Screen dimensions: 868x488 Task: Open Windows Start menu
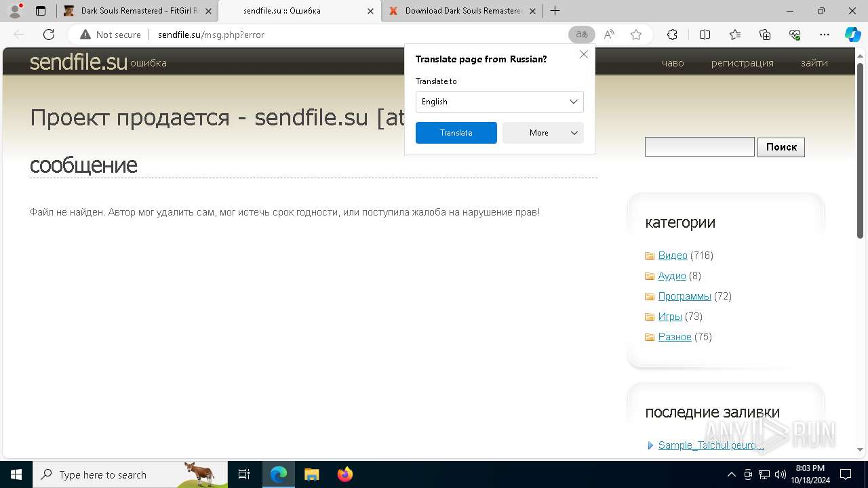click(16, 474)
